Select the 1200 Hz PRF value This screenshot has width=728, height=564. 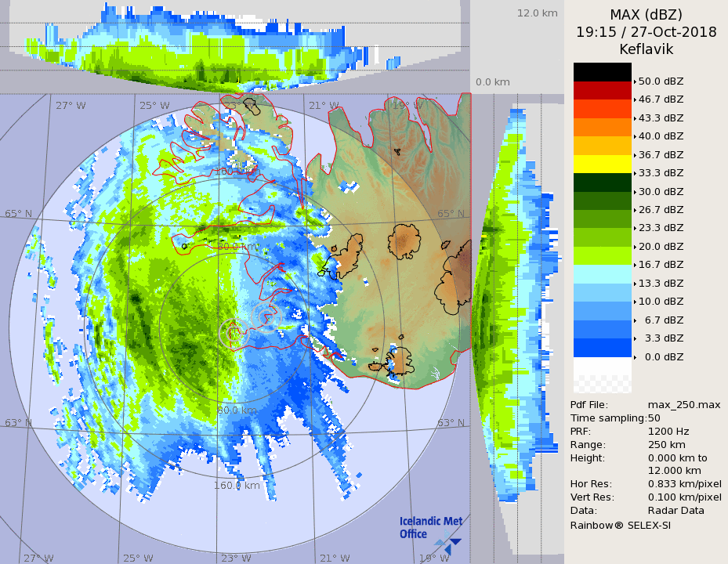[668, 431]
